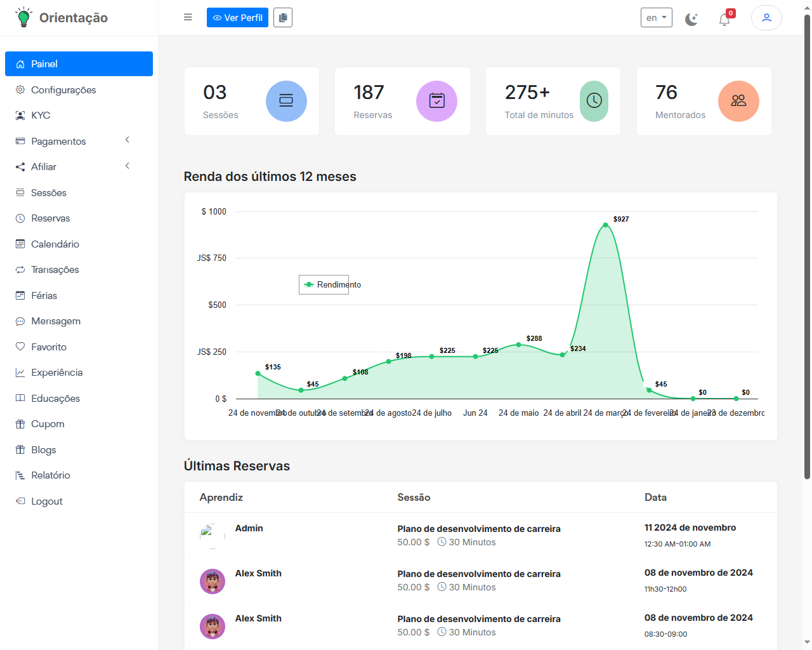Click the green clock Total de minutos icon
This screenshot has height=650, width=812.
click(594, 101)
